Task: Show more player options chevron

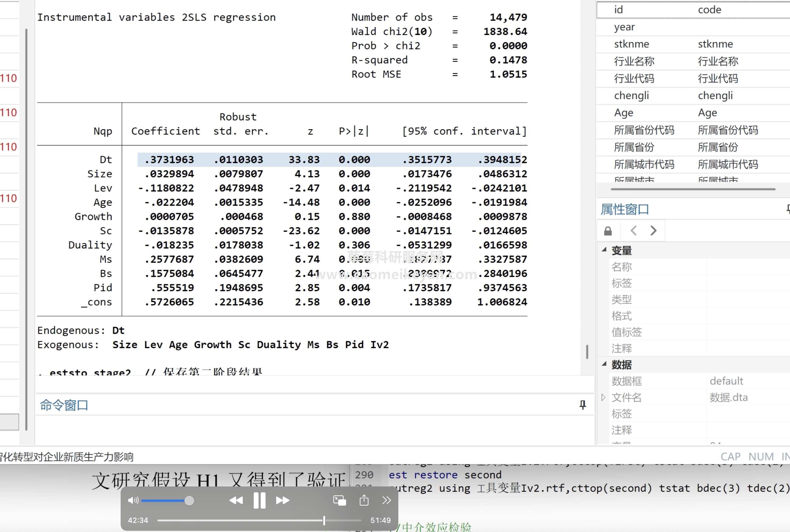Action: [x=386, y=500]
